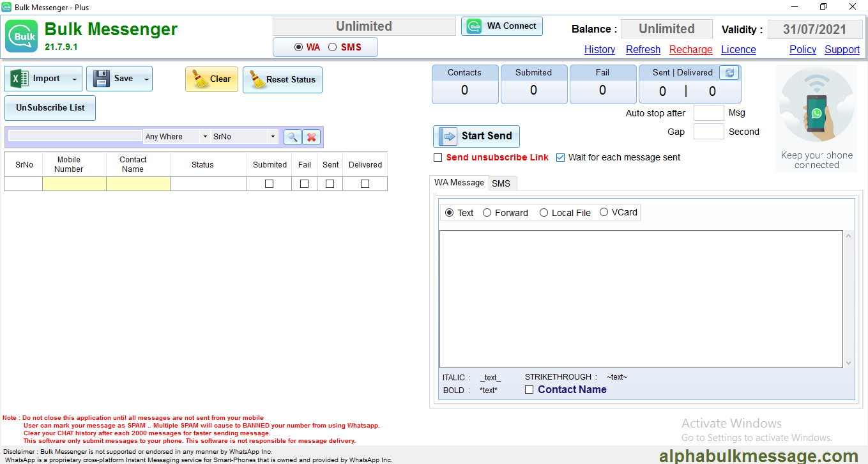
Task: Open the Recharge link
Action: click(691, 50)
